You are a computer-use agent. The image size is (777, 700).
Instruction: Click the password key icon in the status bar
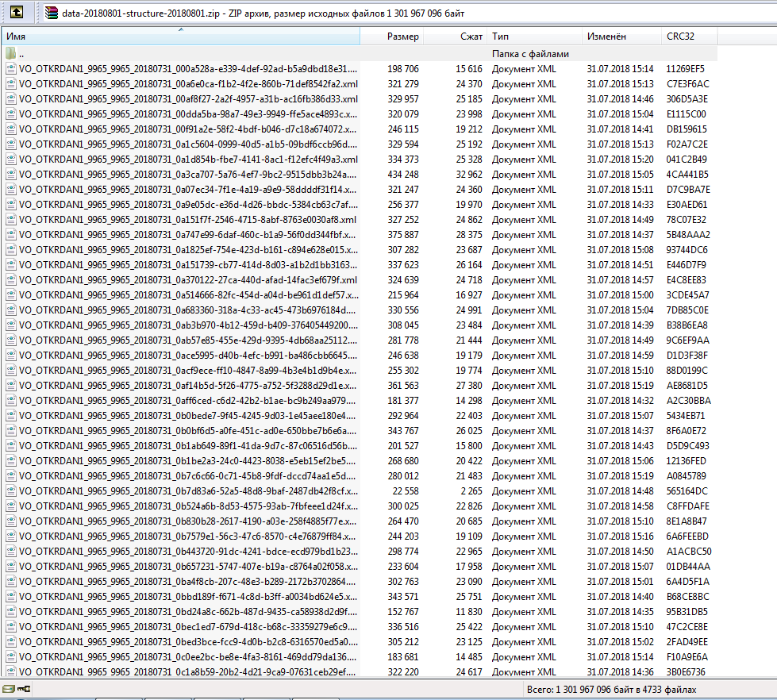tap(24, 689)
